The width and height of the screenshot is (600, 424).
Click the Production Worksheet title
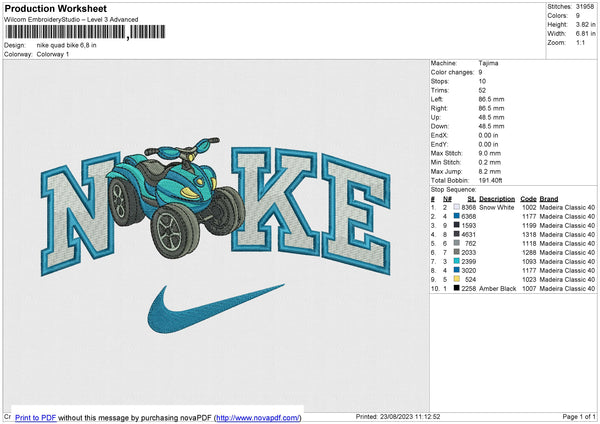pyautogui.click(x=56, y=8)
